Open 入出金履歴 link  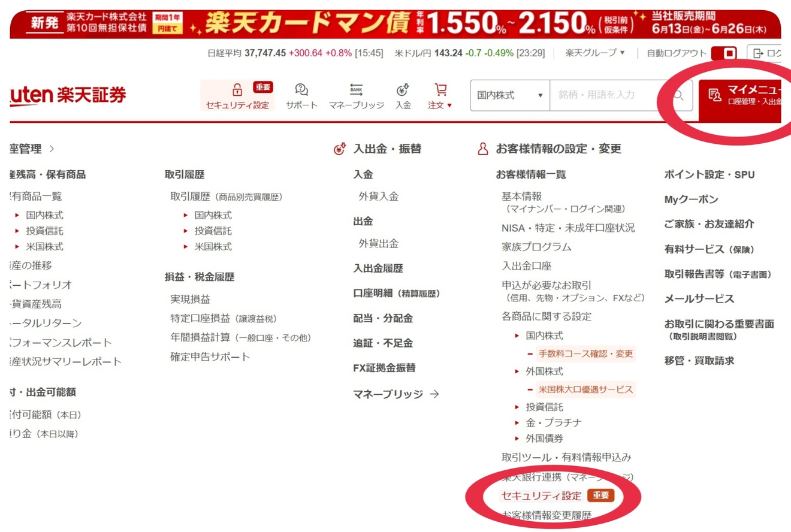(378, 268)
